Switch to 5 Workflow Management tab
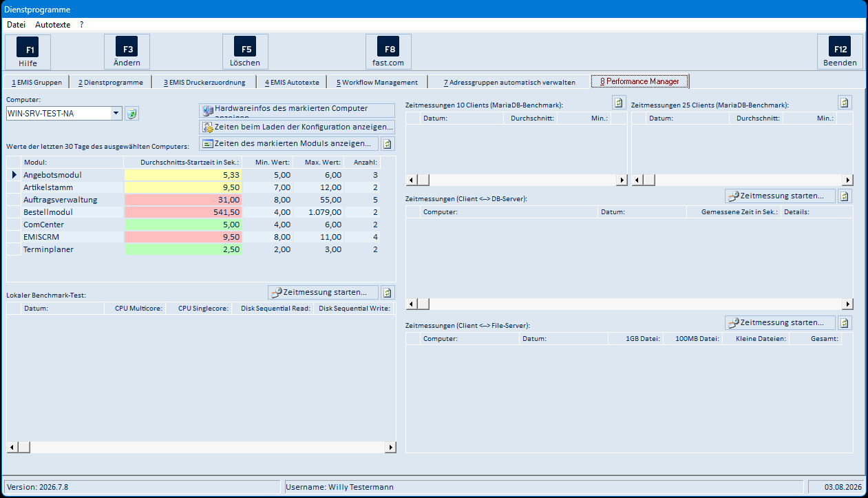Screen dimensions: 868x498 [377, 82]
